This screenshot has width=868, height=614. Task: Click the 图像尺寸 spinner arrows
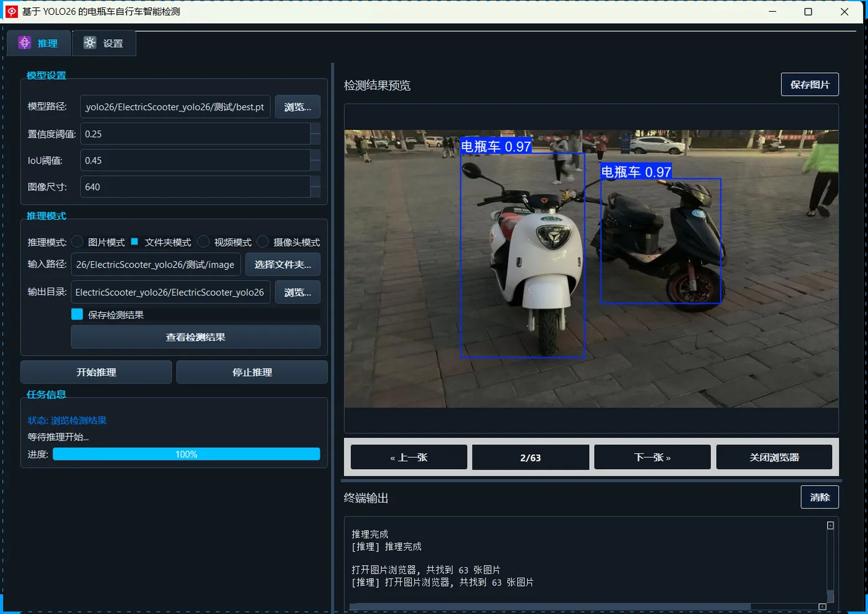pos(316,186)
